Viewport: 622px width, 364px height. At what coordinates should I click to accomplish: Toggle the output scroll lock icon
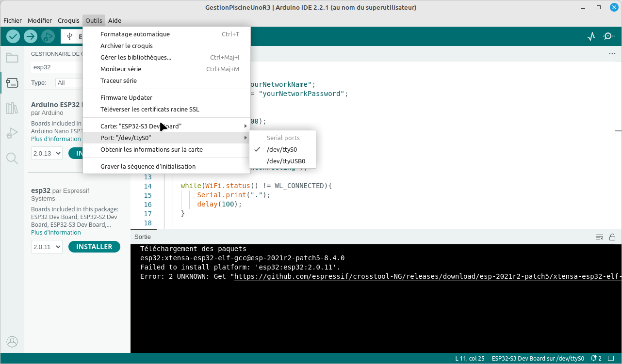[612, 237]
